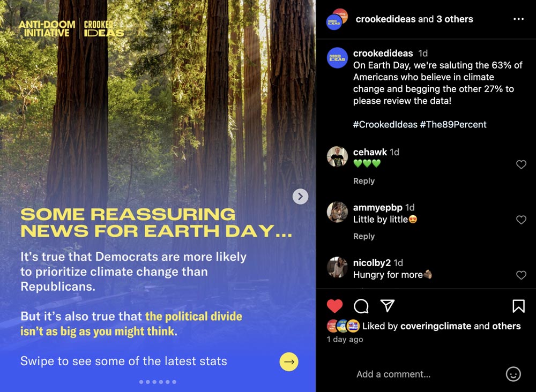View the '3 others' collaborators list
This screenshot has height=392, width=536.
click(x=455, y=19)
